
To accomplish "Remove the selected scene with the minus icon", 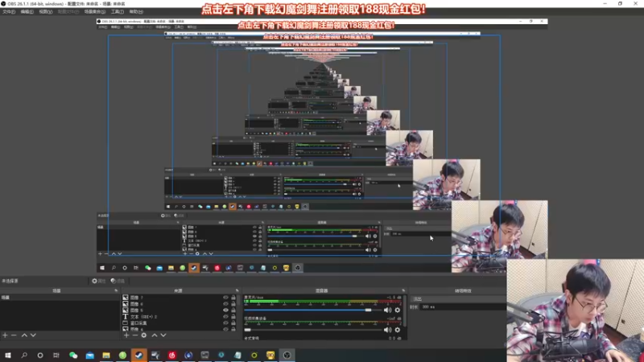I will [x=14, y=335].
